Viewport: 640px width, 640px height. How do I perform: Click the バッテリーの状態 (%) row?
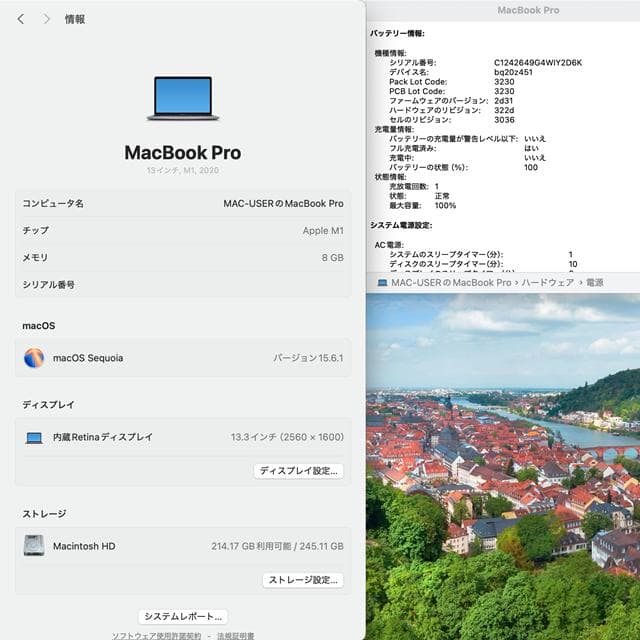click(463, 167)
